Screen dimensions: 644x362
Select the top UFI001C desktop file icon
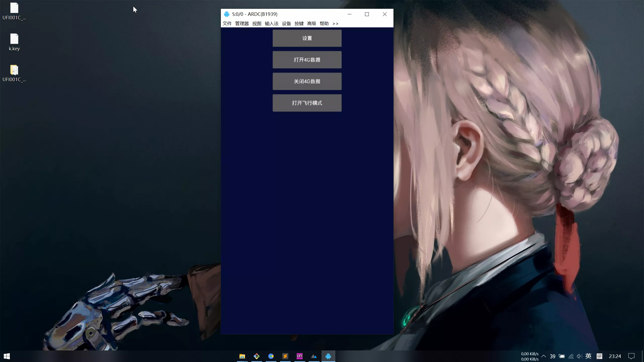coord(14,11)
